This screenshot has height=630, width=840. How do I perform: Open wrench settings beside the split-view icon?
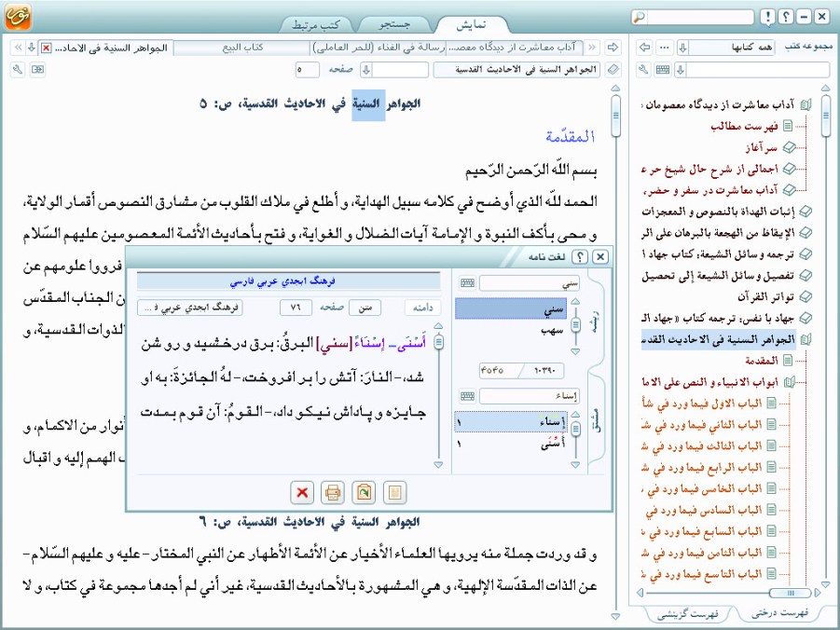tap(18, 70)
